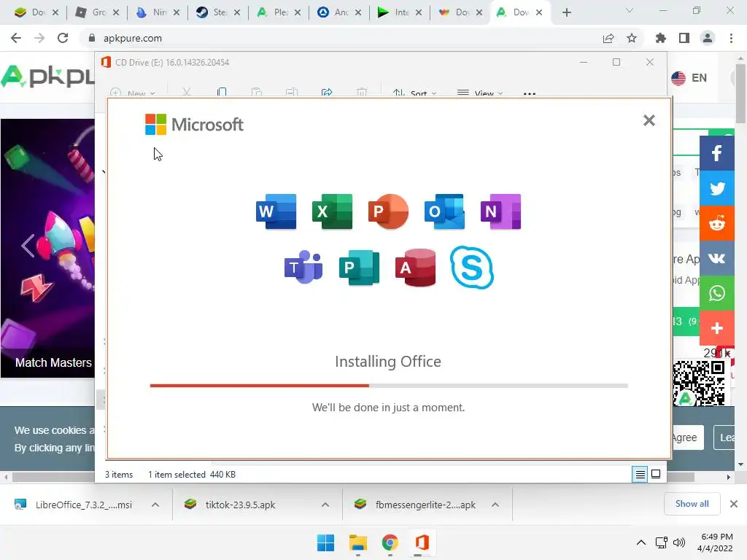Click the Access icon in Office installer
Image resolution: width=747 pixels, height=560 pixels.
click(415, 267)
